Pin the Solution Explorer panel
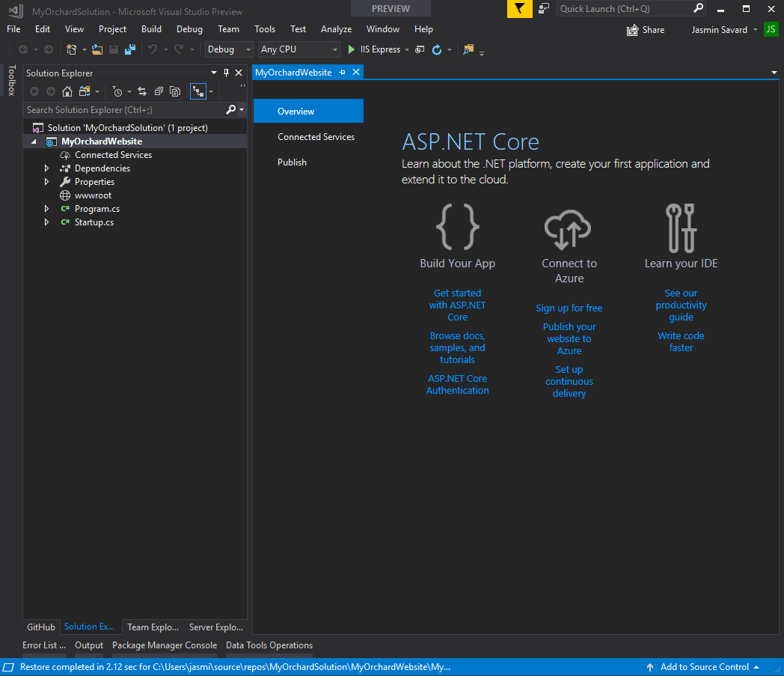The height and width of the screenshot is (676, 784). (x=226, y=73)
